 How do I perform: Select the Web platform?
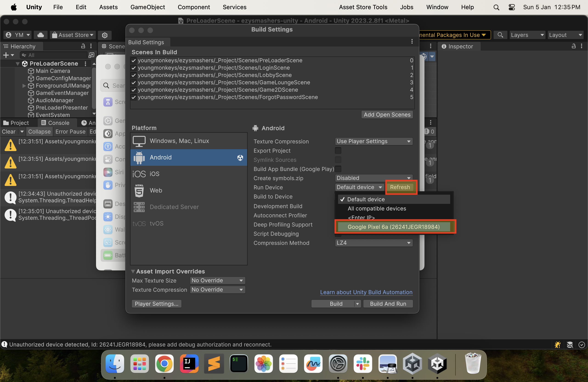pyautogui.click(x=189, y=191)
